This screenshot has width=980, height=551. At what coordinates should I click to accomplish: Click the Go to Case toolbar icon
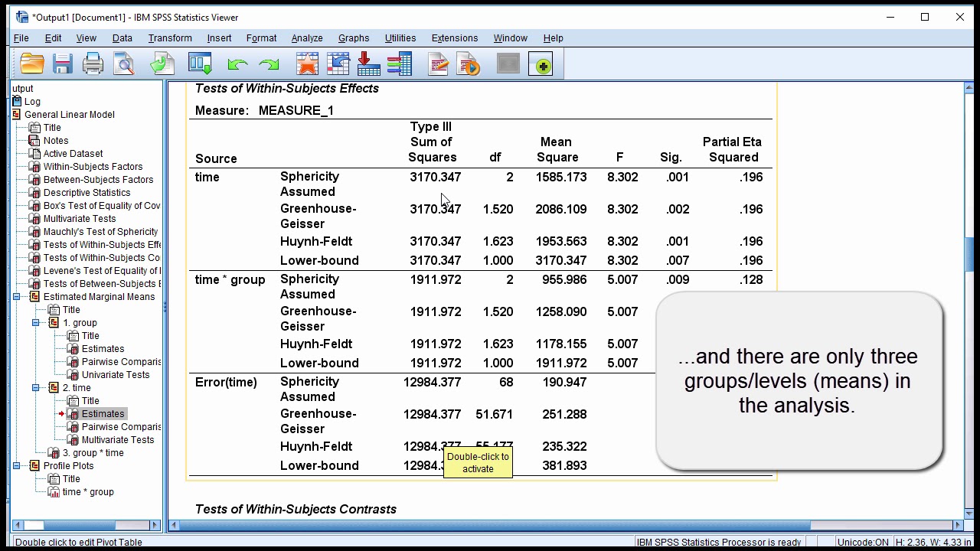338,64
